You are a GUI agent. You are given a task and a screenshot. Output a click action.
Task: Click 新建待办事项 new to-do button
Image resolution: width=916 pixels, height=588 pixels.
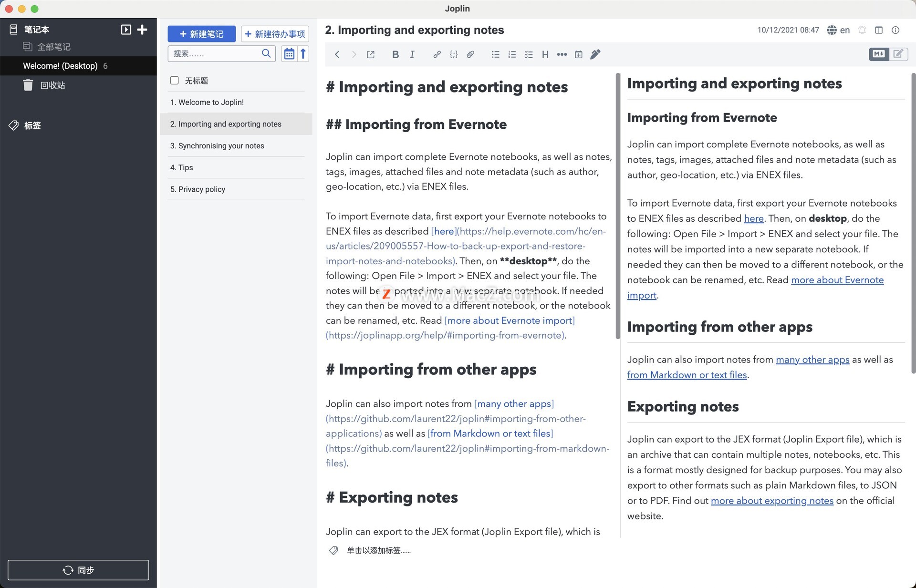275,34
